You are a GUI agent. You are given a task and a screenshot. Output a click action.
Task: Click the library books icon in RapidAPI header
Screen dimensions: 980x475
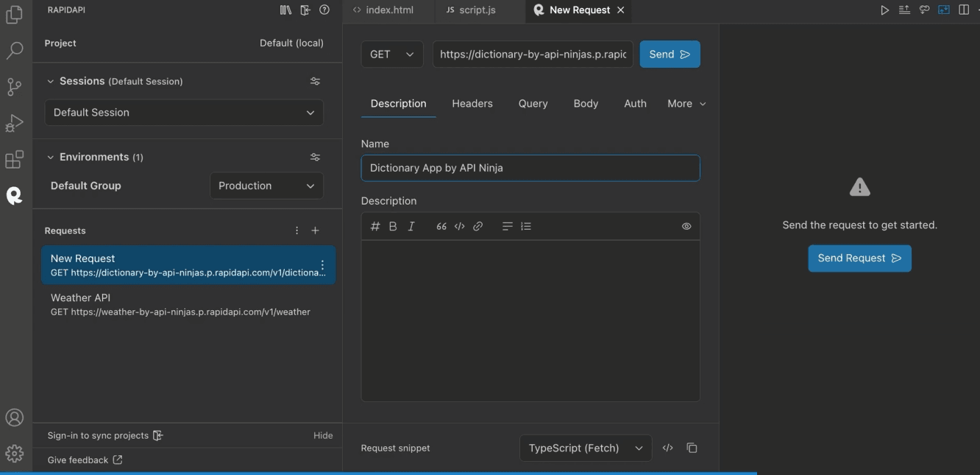pyautogui.click(x=285, y=10)
